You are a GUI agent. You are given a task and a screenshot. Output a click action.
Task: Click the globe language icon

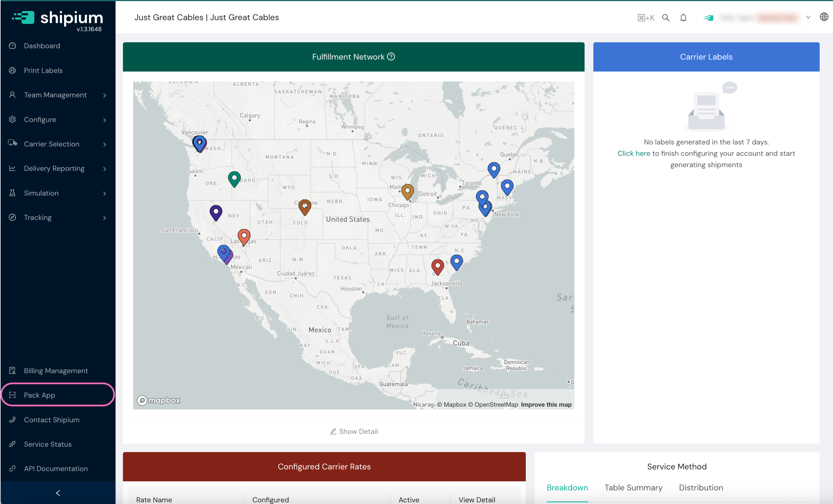[824, 17]
